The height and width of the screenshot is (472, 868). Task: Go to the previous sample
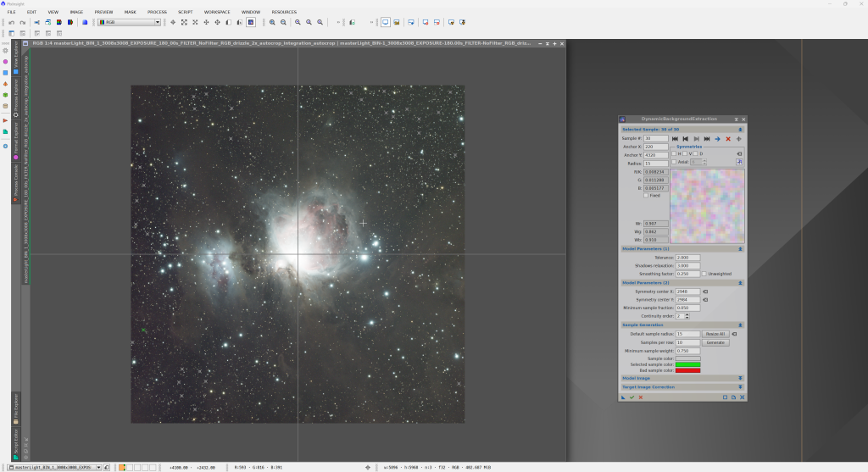(686, 138)
